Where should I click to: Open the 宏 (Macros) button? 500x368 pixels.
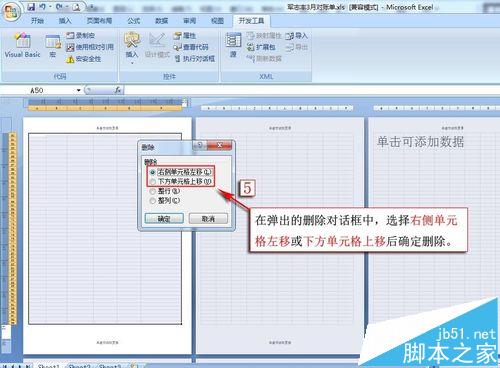[x=53, y=46]
